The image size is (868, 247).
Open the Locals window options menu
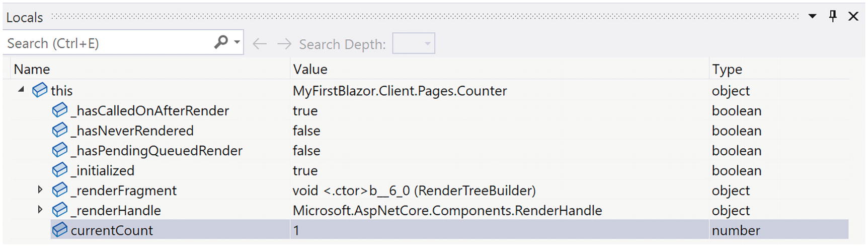(x=812, y=17)
